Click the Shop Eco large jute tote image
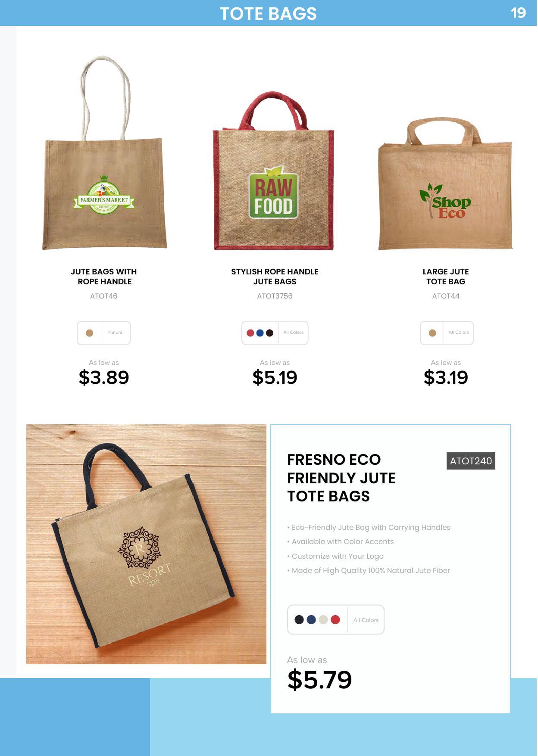 (445, 184)
